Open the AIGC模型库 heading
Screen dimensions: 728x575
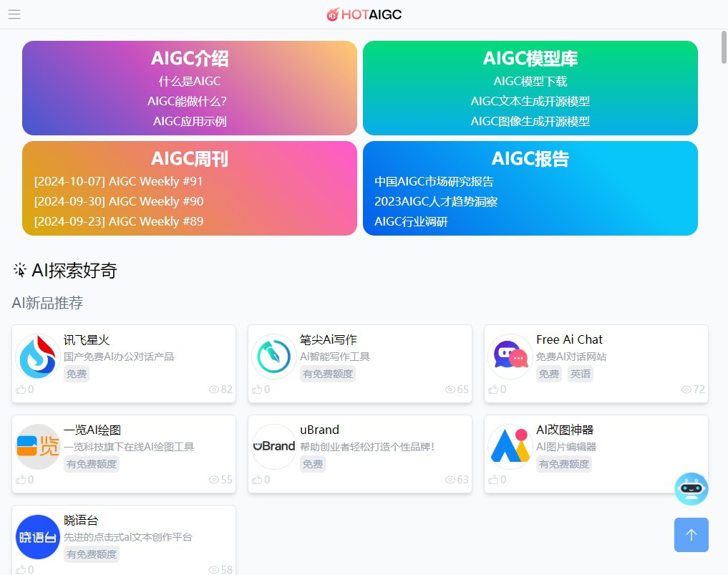(530, 59)
